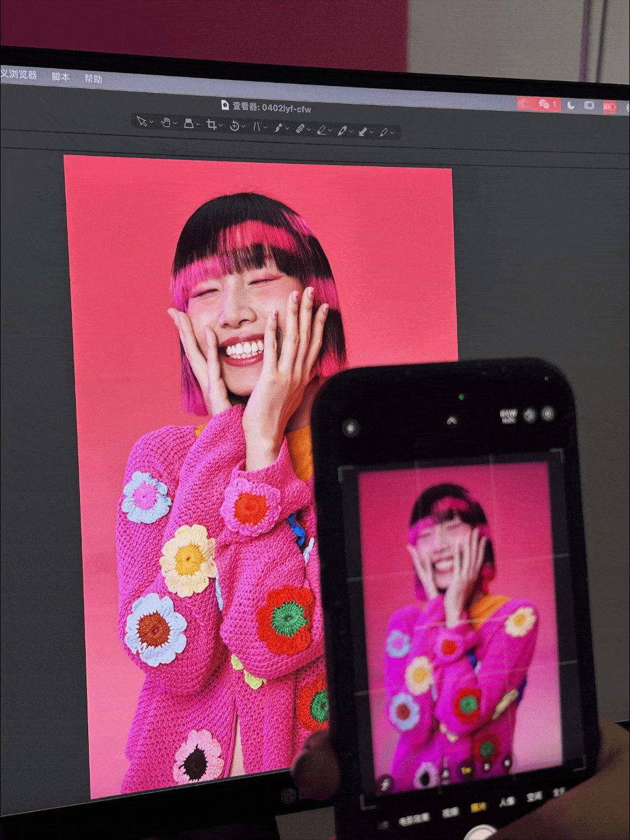Select the Apply Adjustments arrow tool
The image size is (630, 840).
point(363,131)
